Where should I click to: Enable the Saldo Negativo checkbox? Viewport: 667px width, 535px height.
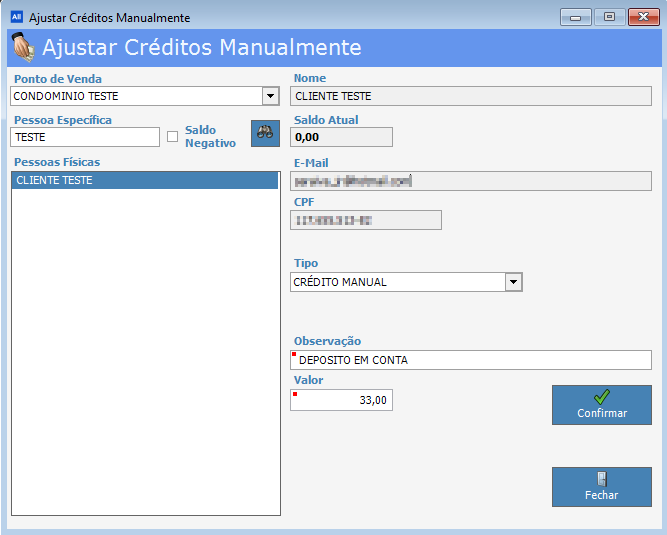[172, 137]
